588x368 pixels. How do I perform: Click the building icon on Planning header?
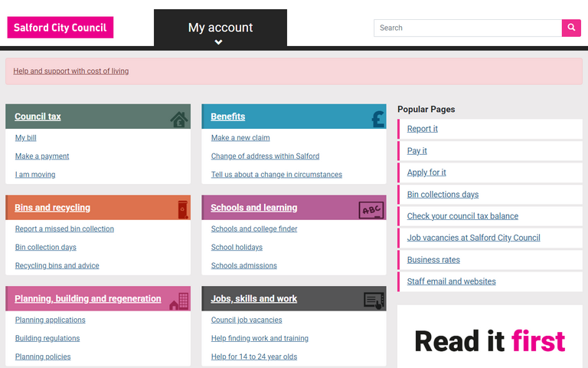coord(178,301)
